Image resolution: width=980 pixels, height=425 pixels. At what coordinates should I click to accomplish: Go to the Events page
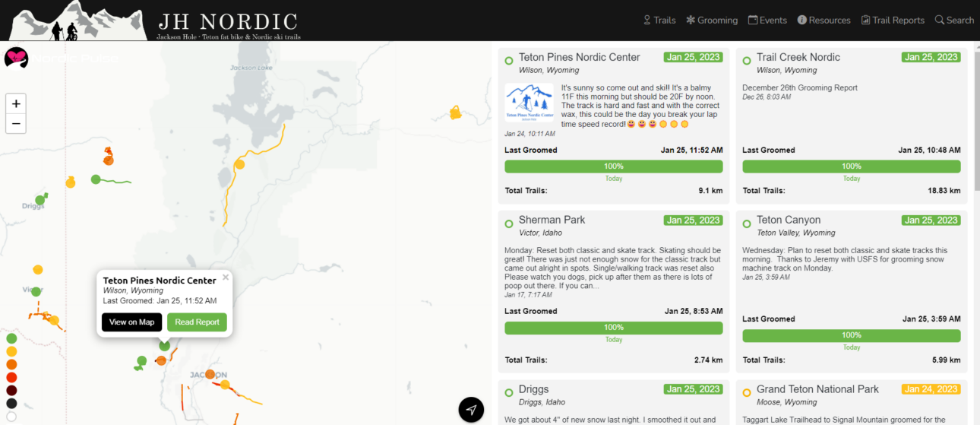coord(767,20)
